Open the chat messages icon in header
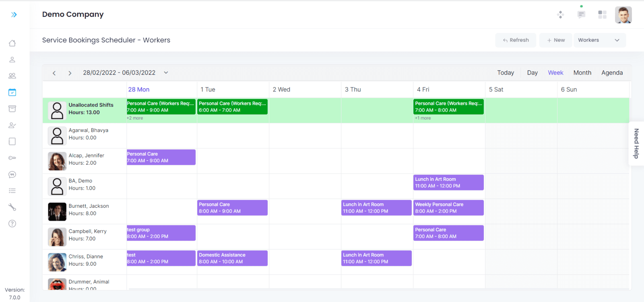 (581, 15)
